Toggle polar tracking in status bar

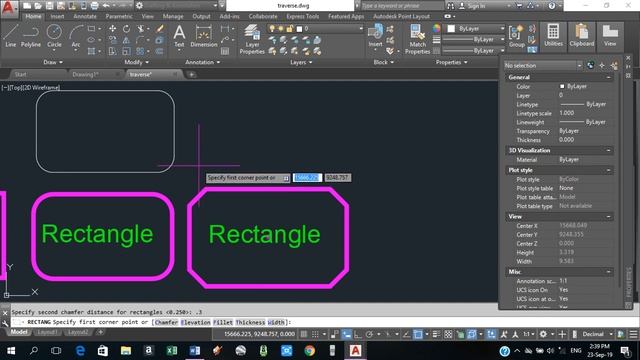tap(369, 334)
